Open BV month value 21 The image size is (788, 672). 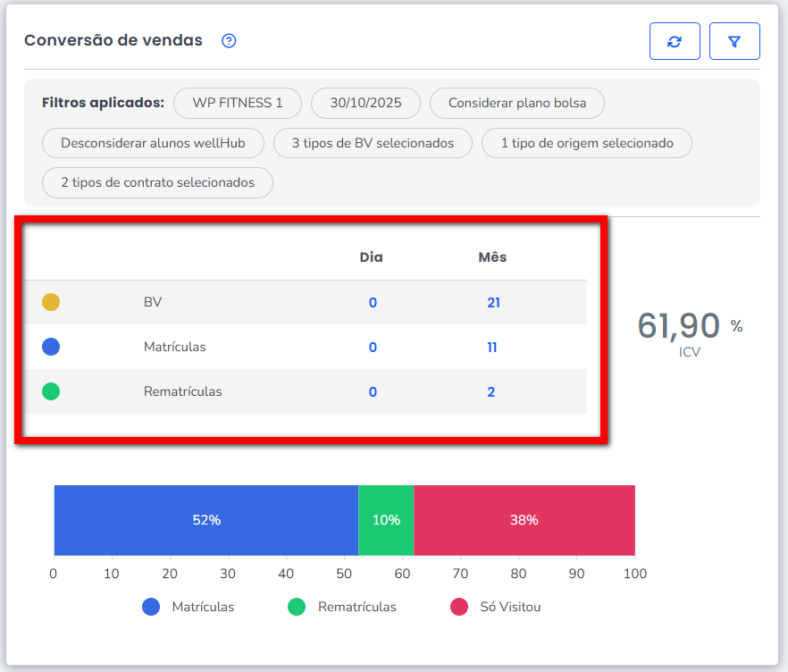click(493, 302)
